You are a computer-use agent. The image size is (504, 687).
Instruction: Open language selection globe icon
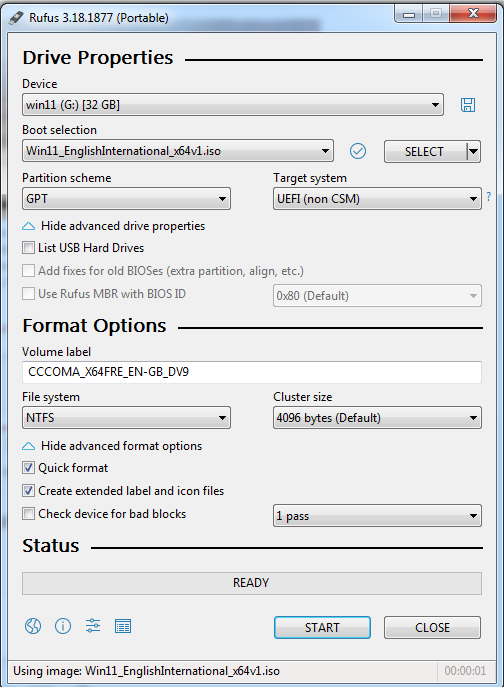click(33, 626)
